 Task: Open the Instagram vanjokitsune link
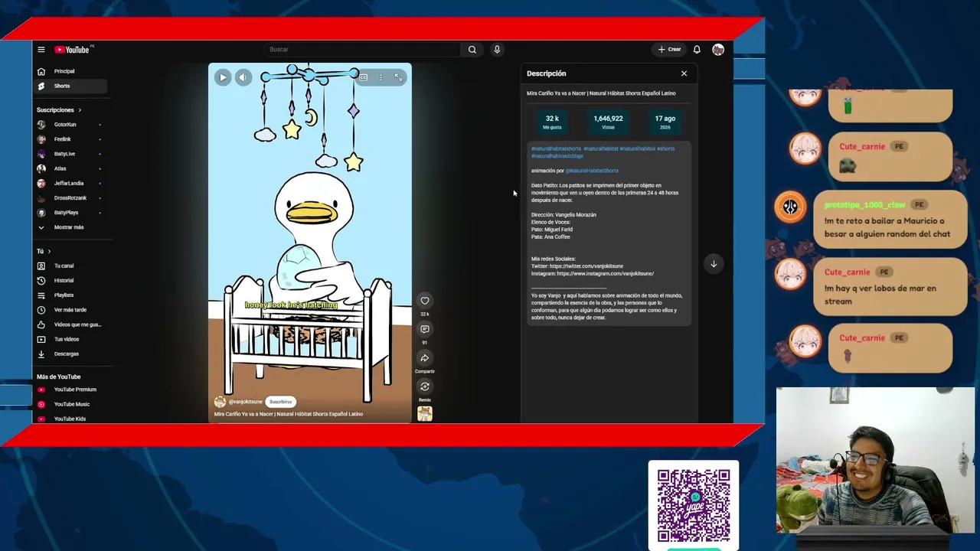tap(606, 273)
